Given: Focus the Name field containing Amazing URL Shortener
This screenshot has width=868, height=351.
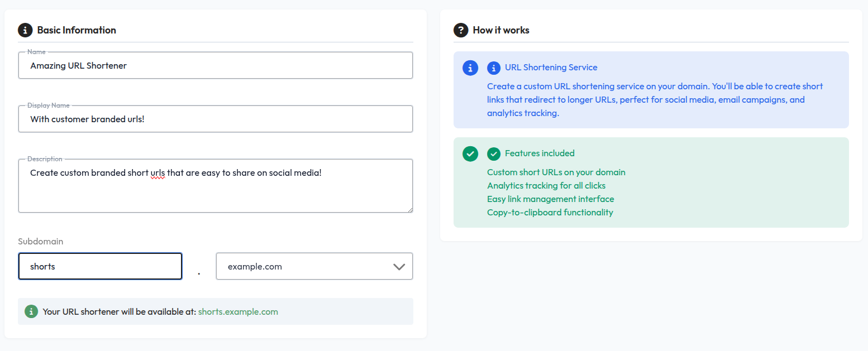Looking at the screenshot, I should (215, 65).
